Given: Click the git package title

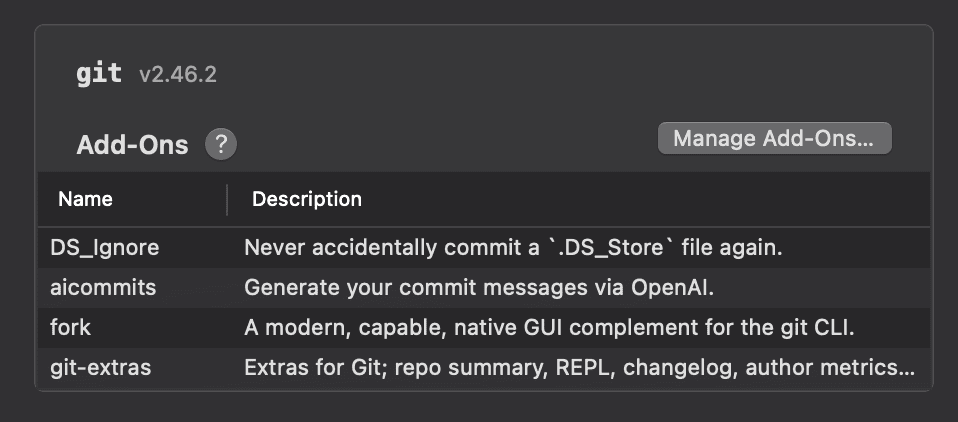Looking at the screenshot, I should pyautogui.click(x=99, y=73).
